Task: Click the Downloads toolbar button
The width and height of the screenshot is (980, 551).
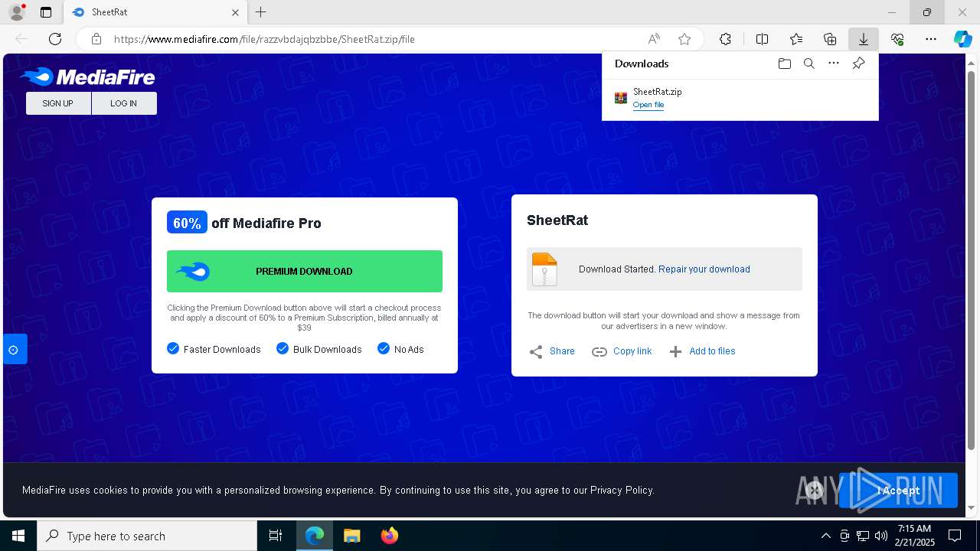Action: tap(863, 39)
